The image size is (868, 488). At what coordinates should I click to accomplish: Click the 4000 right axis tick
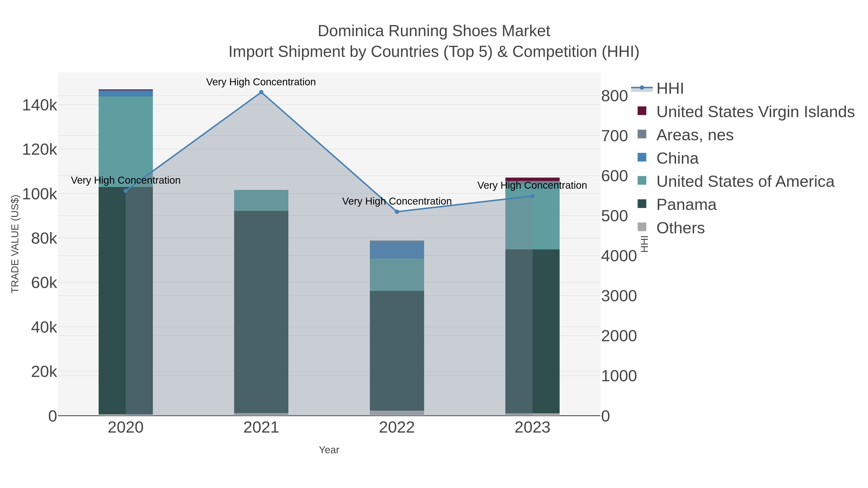(619, 256)
